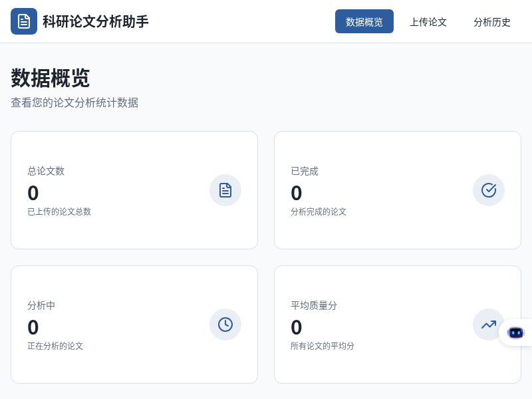The height and width of the screenshot is (399, 532).
Task: View the 分析历史 section
Action: (x=492, y=22)
